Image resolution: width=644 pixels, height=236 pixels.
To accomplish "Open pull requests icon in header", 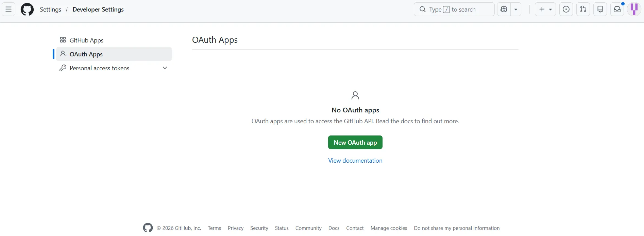I will (583, 9).
